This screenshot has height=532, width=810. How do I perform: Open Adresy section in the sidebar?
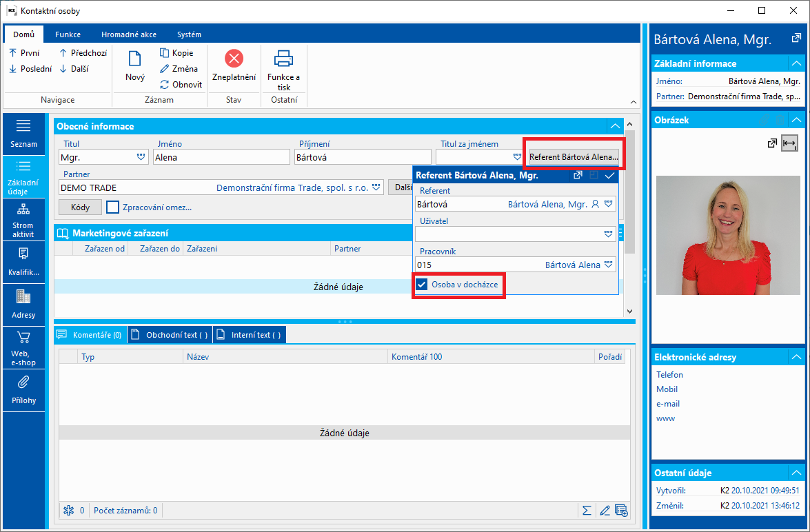point(23,305)
